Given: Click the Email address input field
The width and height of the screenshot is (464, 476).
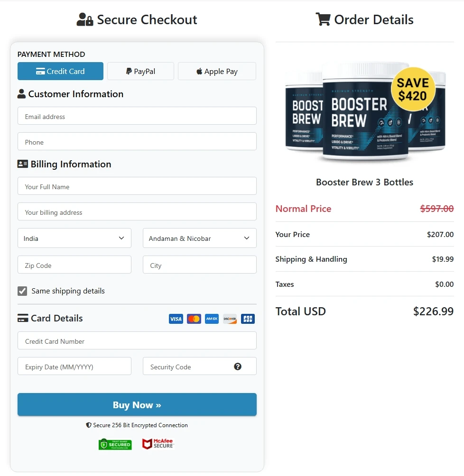Looking at the screenshot, I should (x=137, y=116).
